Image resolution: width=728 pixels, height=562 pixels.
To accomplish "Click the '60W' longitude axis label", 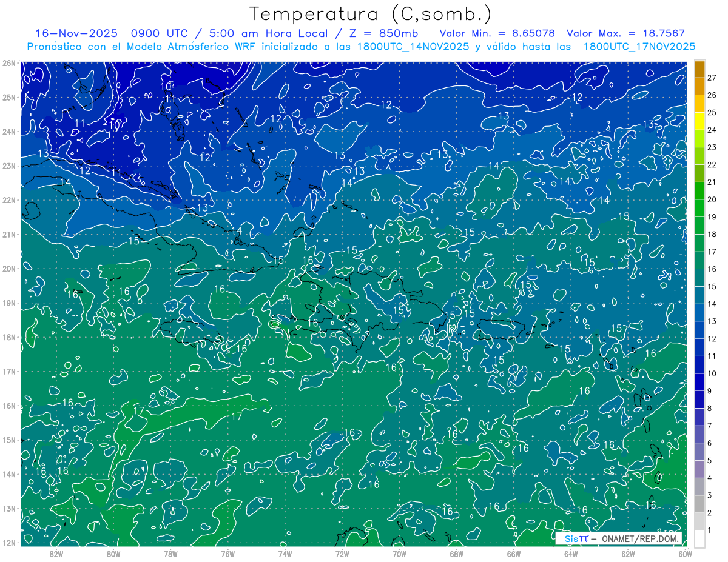I will (x=685, y=554).
